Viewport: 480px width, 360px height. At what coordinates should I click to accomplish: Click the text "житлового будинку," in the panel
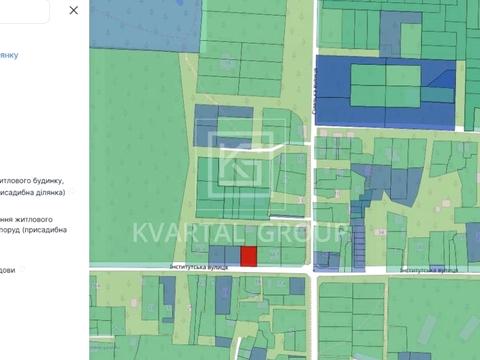(32, 181)
